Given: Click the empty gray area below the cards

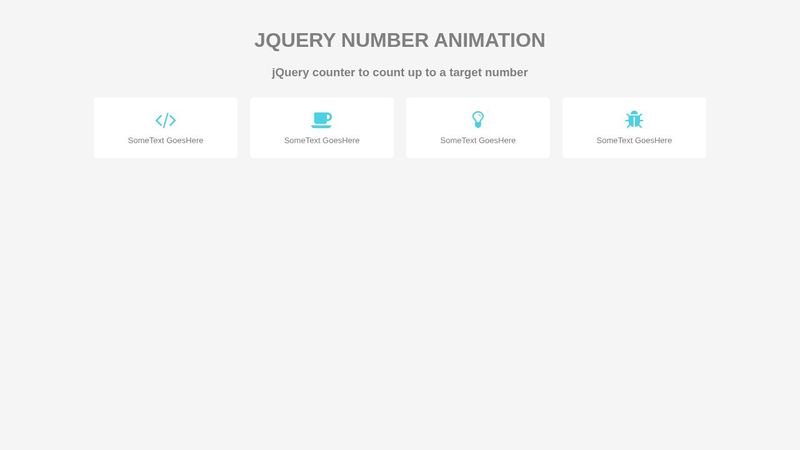Looking at the screenshot, I should [x=400, y=300].
